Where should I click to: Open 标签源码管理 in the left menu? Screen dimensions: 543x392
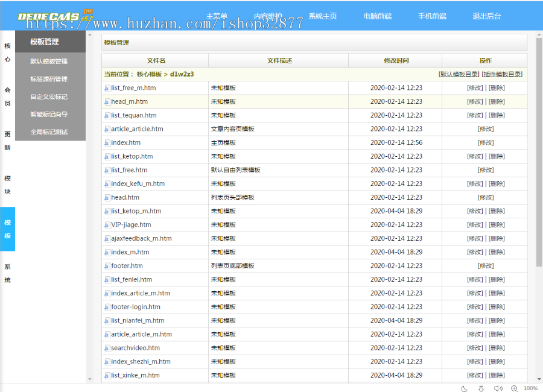49,79
